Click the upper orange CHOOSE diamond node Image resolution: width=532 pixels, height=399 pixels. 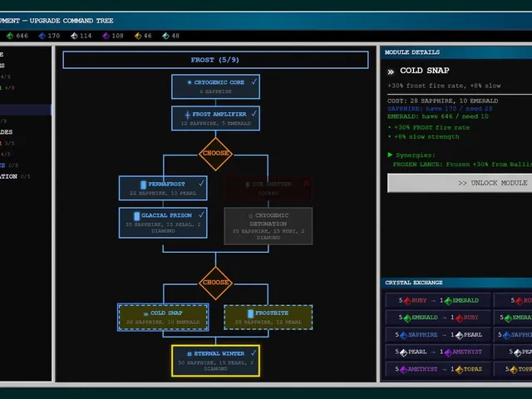[216, 153]
